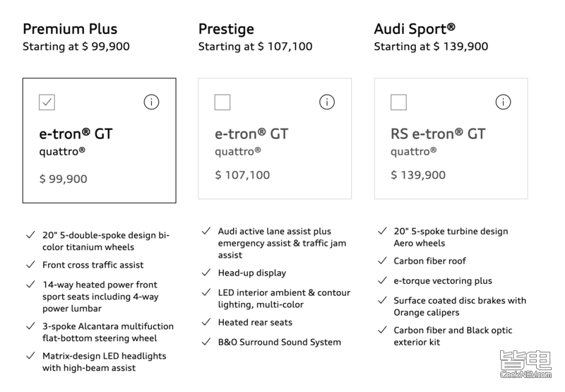The image size is (565, 392).
Task: Select the Premium Plus heading
Action: coord(70,29)
